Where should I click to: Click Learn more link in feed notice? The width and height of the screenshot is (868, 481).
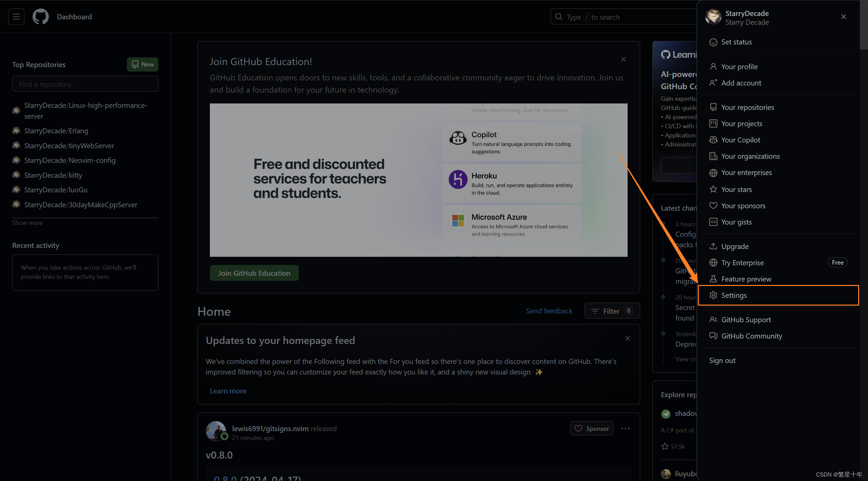(228, 391)
